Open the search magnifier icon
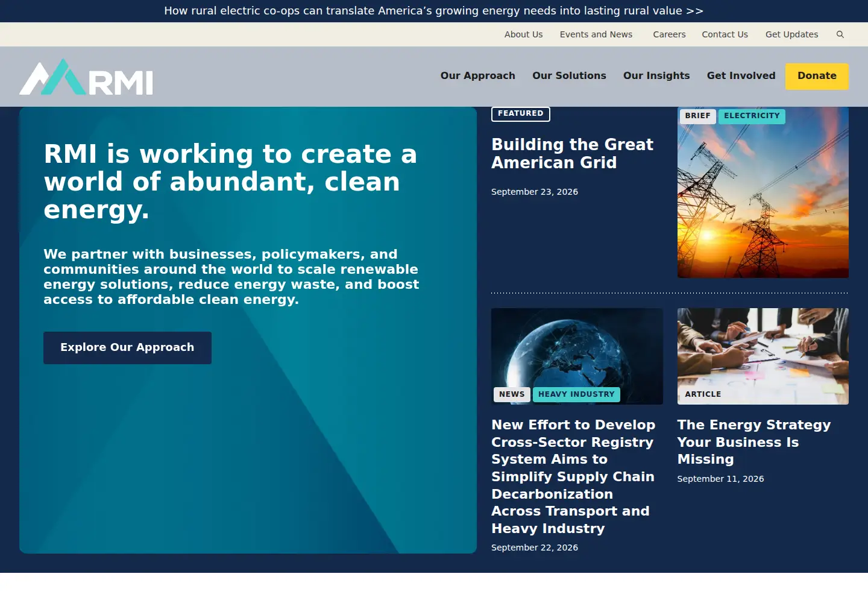The width and height of the screenshot is (868, 603). click(x=840, y=34)
